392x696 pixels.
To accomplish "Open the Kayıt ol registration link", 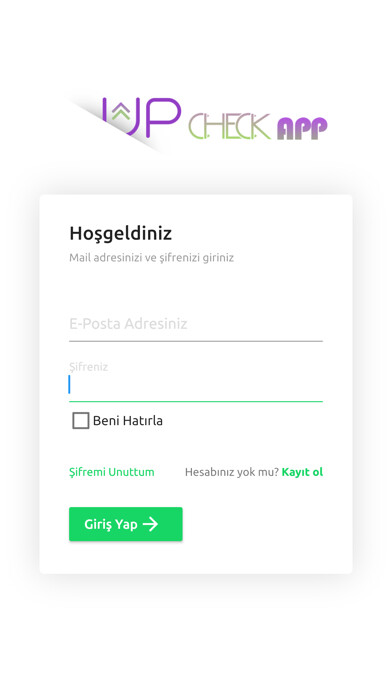I will tap(302, 472).
